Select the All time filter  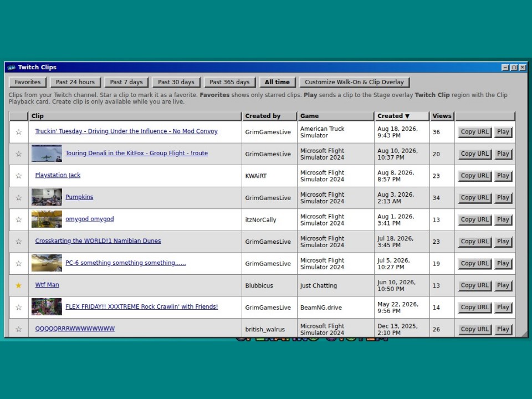[x=277, y=82]
